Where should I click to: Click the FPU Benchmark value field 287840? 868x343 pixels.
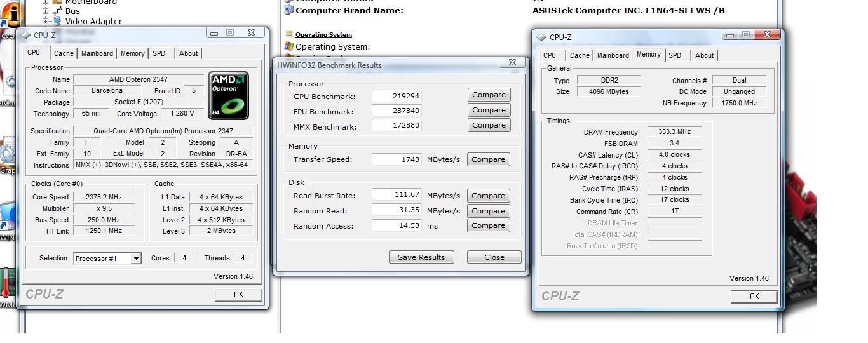coord(397,111)
